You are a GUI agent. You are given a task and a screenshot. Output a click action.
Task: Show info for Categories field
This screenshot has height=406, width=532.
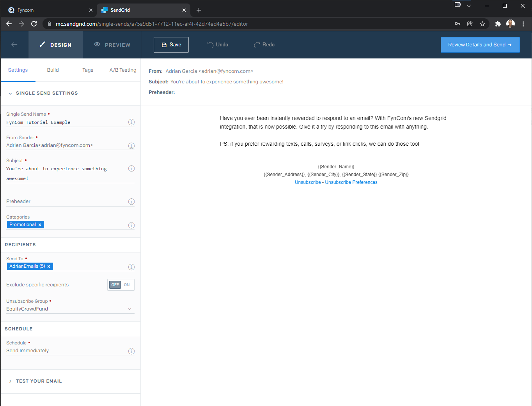coord(131,225)
